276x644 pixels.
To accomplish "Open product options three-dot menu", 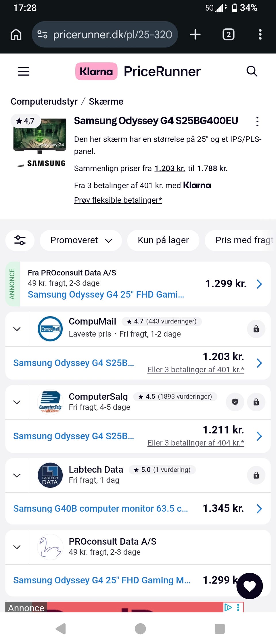I will pyautogui.click(x=257, y=122).
